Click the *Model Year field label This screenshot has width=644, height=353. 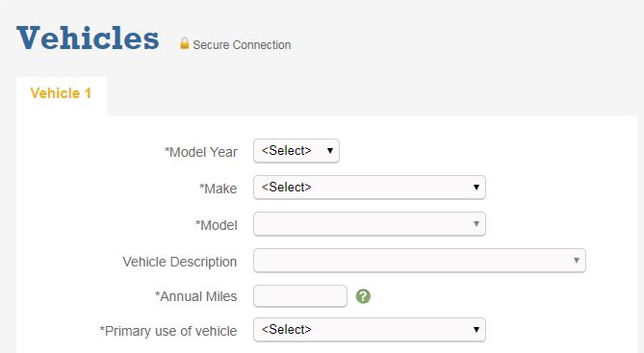pos(201,152)
